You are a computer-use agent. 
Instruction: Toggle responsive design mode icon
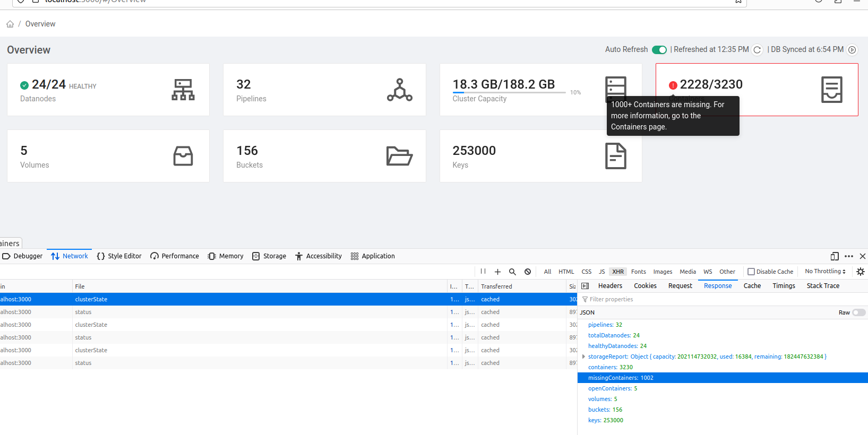pyautogui.click(x=835, y=256)
